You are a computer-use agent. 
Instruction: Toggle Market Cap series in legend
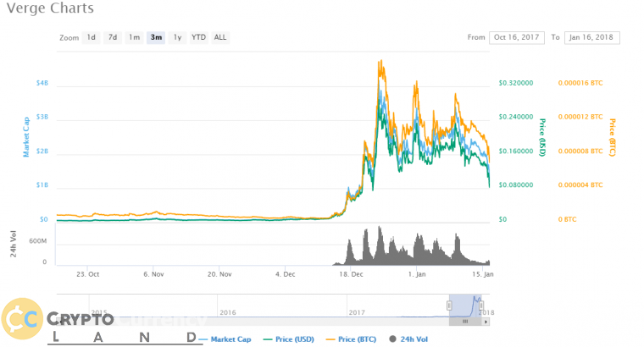point(225,339)
